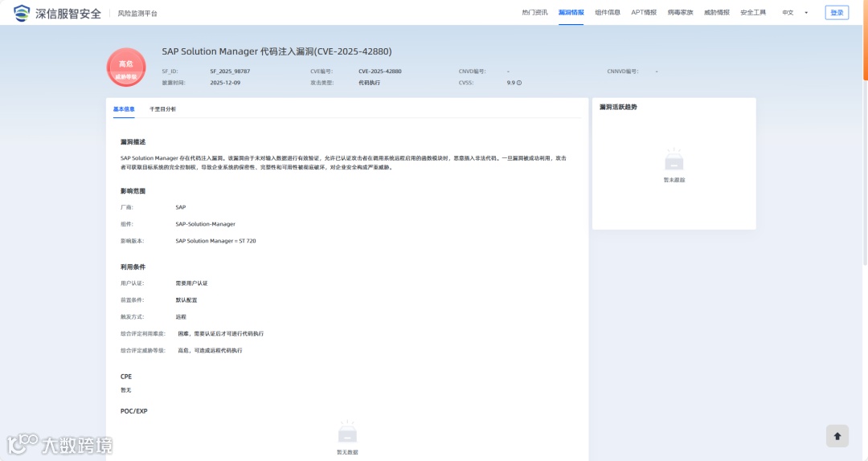Click the CVE编号 value CVE-2025-42880
This screenshot has height=461, width=868.
[379, 71]
